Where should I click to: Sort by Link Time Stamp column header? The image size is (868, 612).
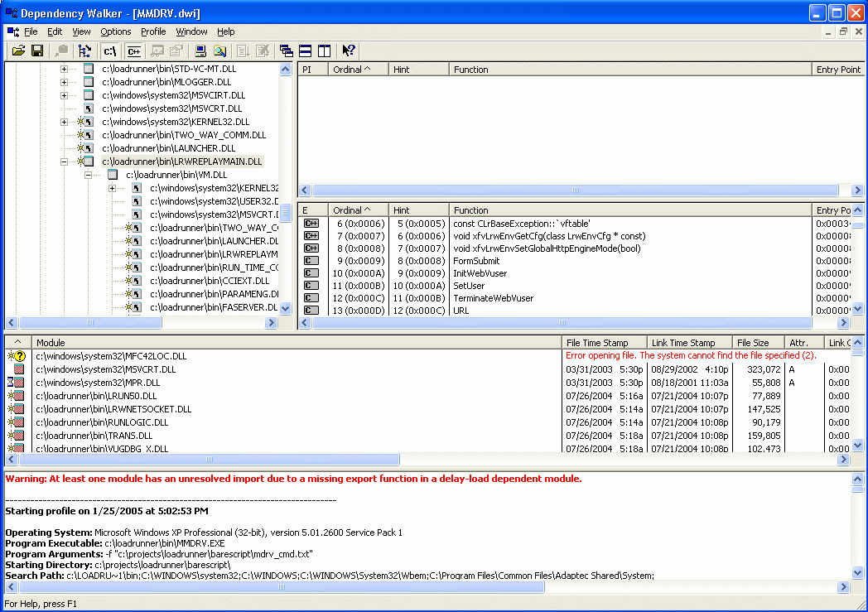click(x=690, y=343)
